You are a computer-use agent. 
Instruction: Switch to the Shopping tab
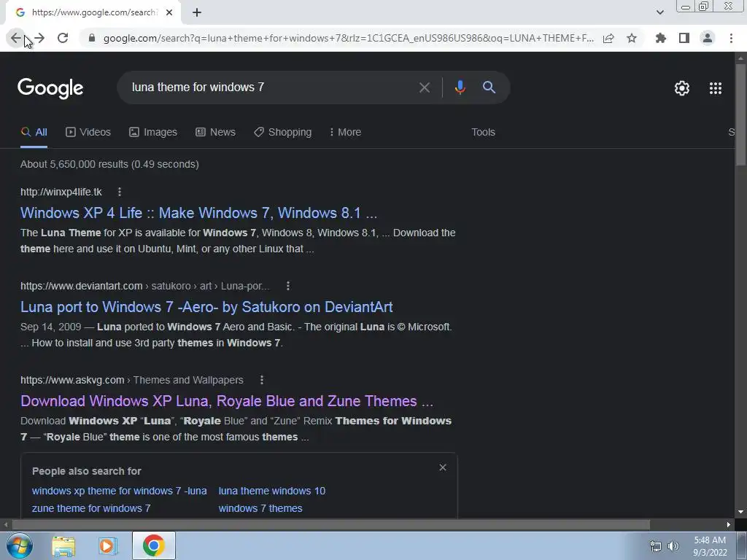[x=282, y=133]
